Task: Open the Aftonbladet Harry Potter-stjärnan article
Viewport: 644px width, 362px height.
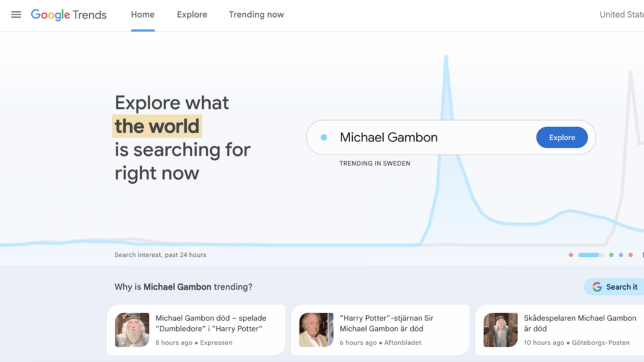Action: coord(380,330)
